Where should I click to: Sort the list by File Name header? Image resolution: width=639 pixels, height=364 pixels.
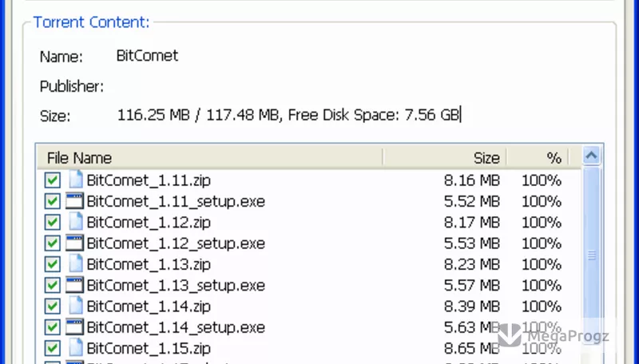tap(210, 157)
